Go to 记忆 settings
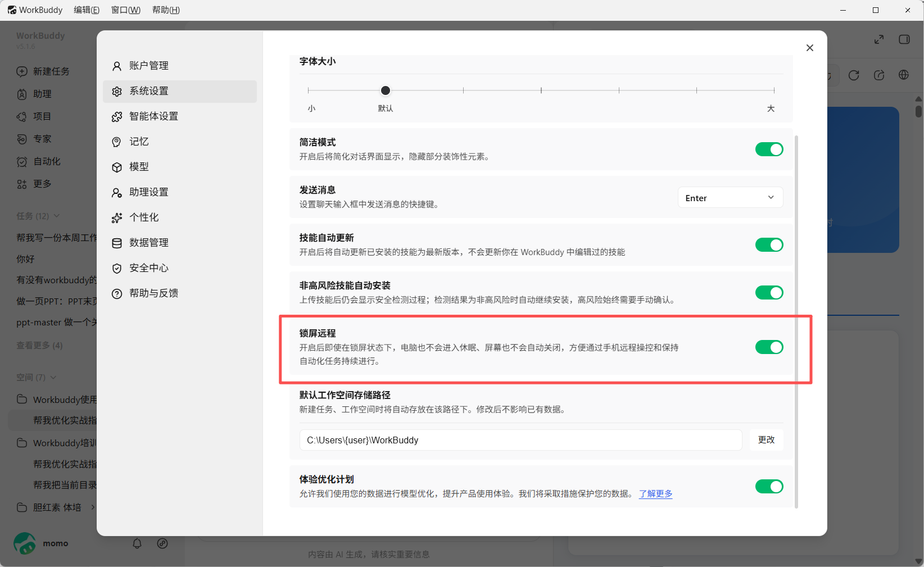Image resolution: width=924 pixels, height=567 pixels. tap(179, 142)
